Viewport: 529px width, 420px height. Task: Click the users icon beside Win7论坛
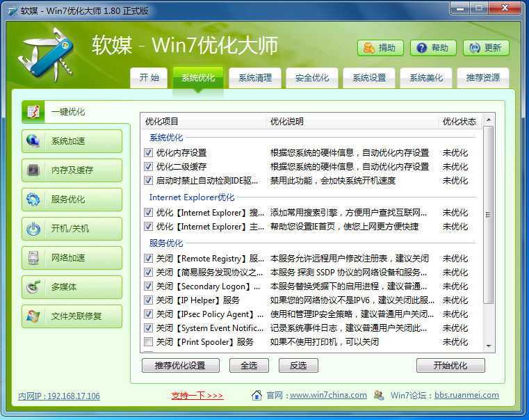tap(379, 395)
